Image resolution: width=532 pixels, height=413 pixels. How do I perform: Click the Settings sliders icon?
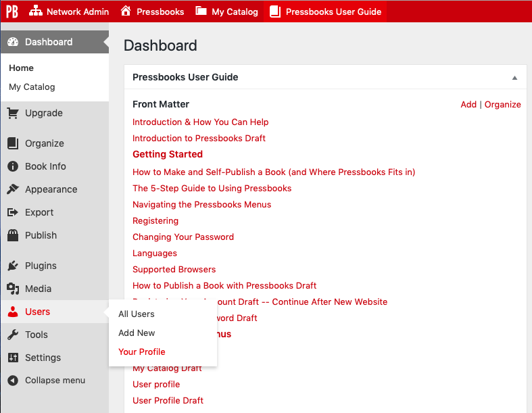point(13,358)
